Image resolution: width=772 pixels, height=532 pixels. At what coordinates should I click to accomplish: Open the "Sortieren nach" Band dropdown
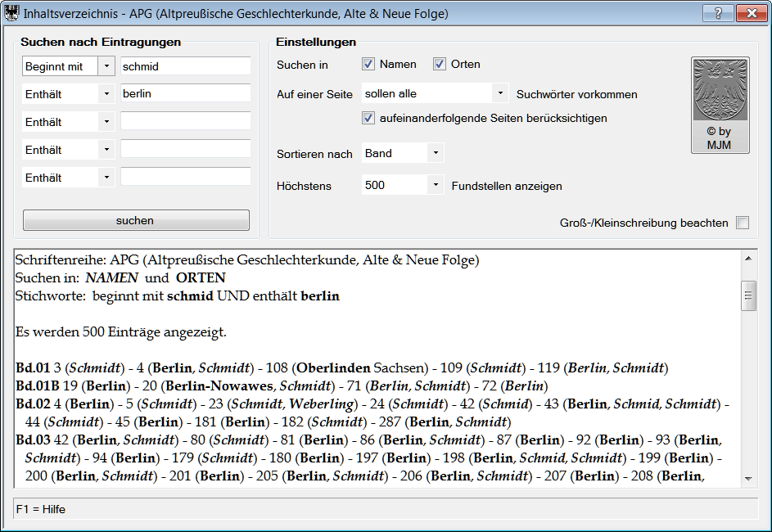tap(435, 152)
